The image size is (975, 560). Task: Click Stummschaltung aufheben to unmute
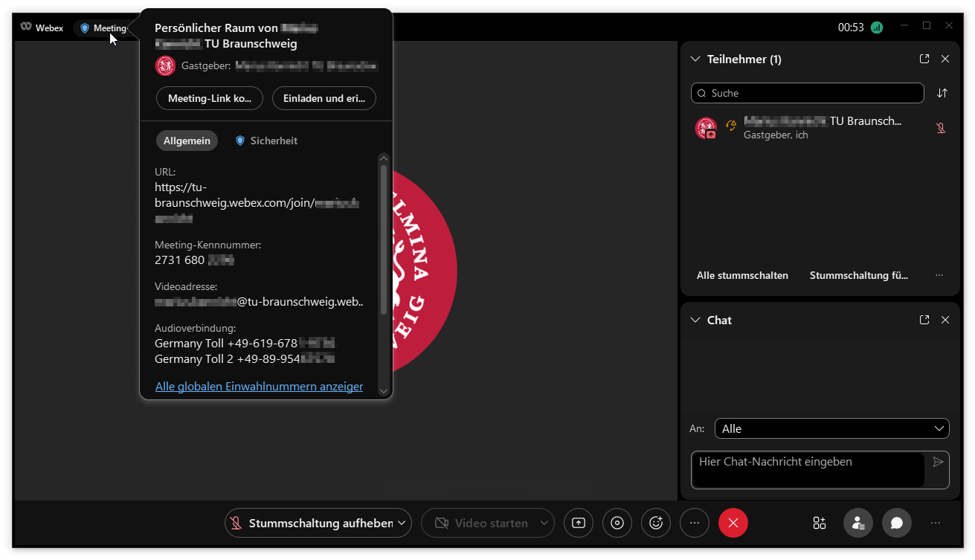pyautogui.click(x=312, y=523)
